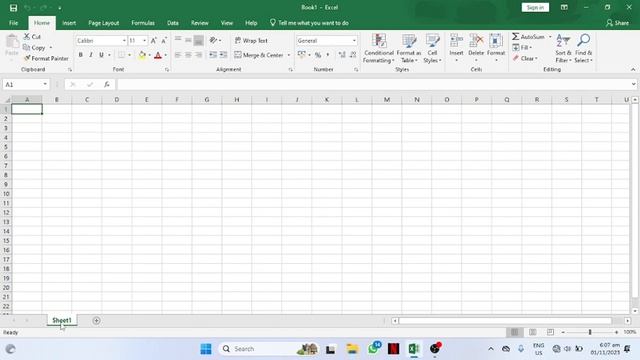Image resolution: width=640 pixels, height=360 pixels.
Task: Add a new sheet with plus button
Action: point(96,321)
